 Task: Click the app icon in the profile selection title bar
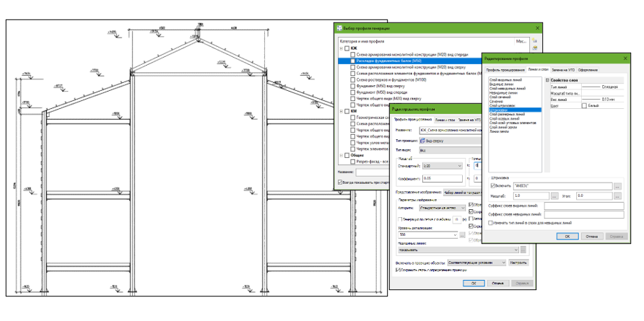(x=338, y=29)
